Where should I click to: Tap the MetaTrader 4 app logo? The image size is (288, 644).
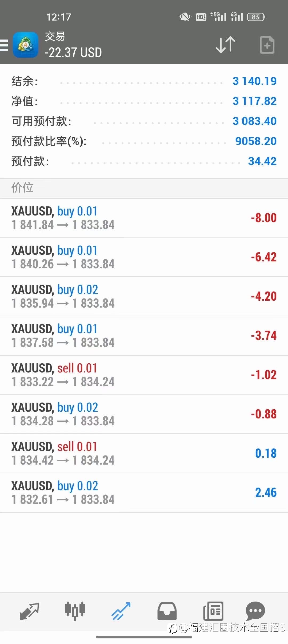pos(26,45)
